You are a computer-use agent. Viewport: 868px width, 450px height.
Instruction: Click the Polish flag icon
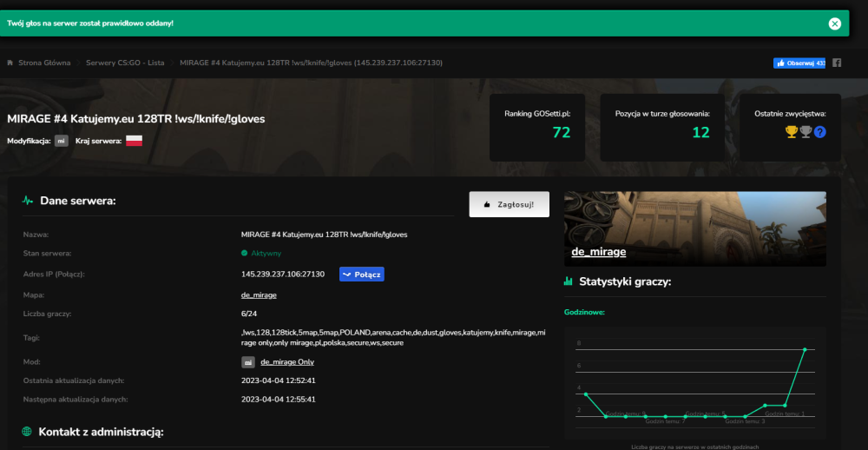tap(134, 141)
